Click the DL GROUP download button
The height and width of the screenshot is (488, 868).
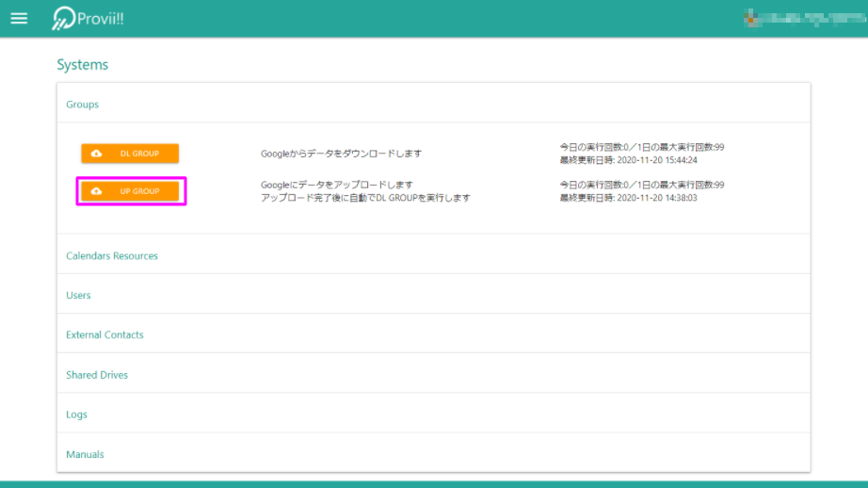point(130,154)
